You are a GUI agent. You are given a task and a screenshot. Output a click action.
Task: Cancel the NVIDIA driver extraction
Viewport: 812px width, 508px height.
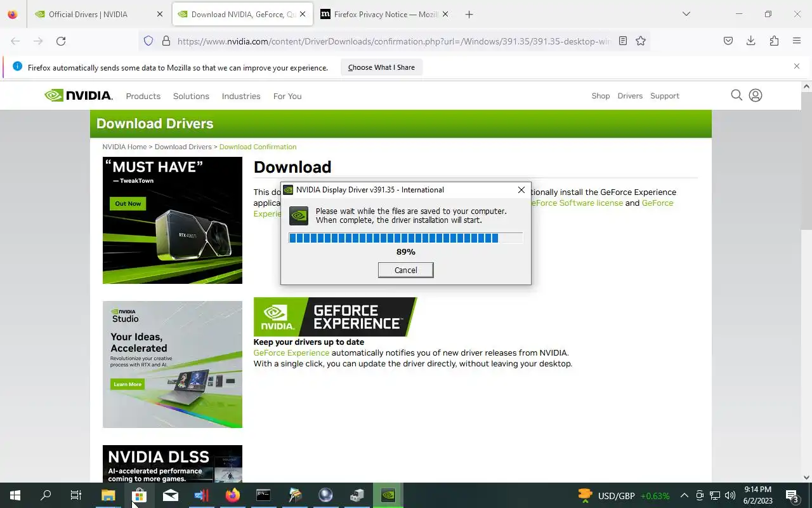point(405,270)
